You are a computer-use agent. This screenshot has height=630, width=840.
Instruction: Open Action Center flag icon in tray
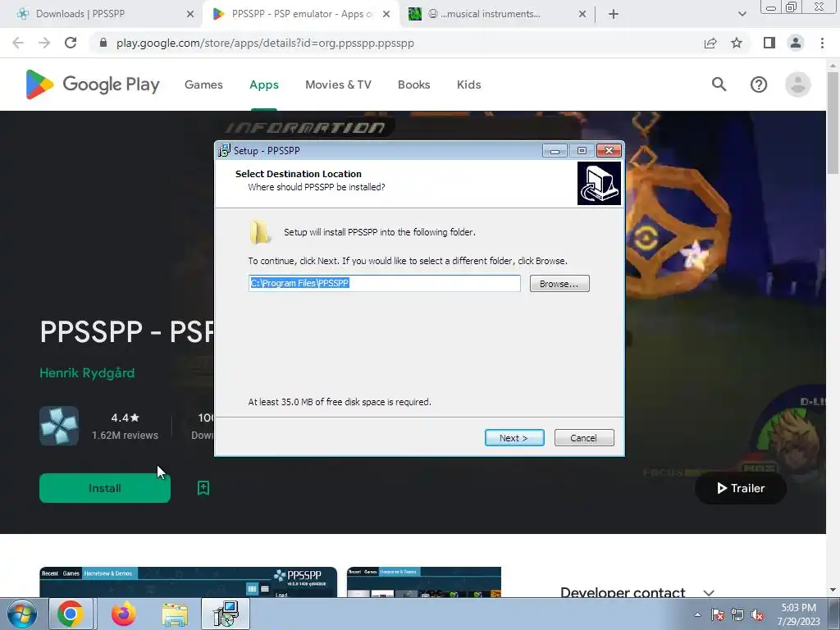click(718, 615)
